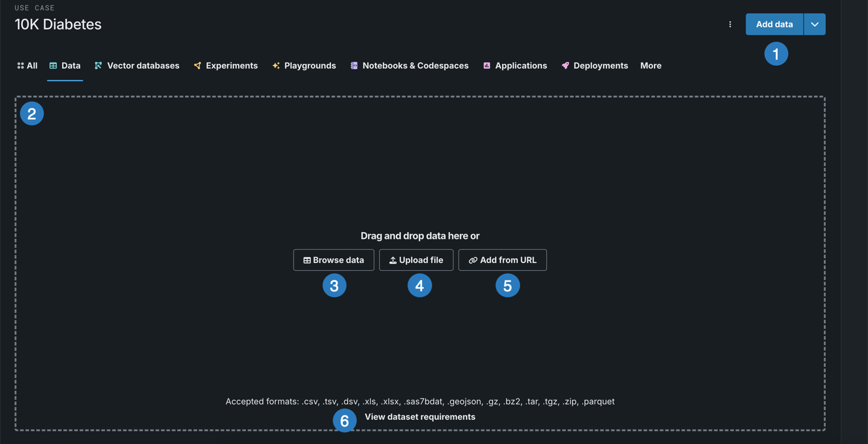
Task: Click the Applications tab icon
Action: 486,66
